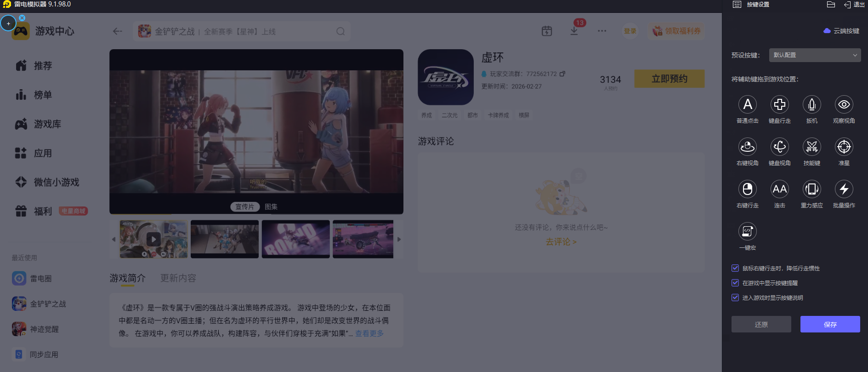Click the 领取福利券 button
This screenshot has height=372, width=868.
(676, 31)
